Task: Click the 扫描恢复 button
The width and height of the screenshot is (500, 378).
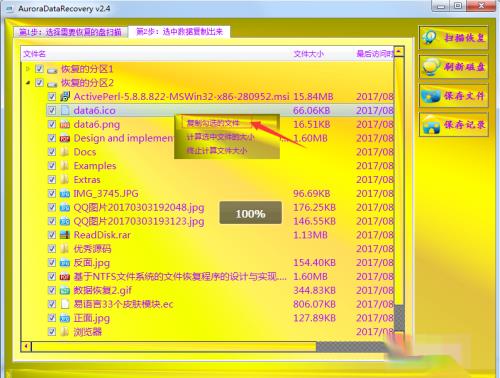Action: pos(454,37)
